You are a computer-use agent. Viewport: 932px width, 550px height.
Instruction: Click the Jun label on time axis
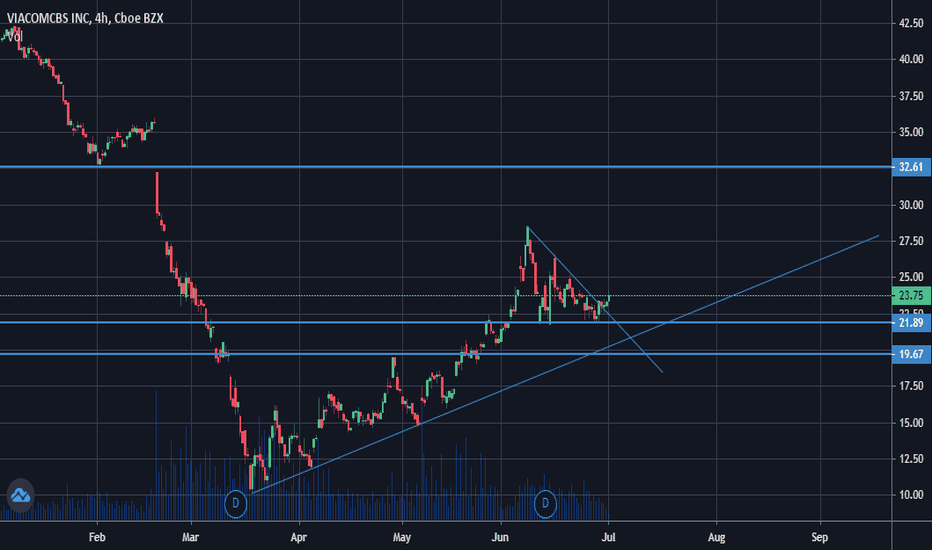click(x=500, y=538)
